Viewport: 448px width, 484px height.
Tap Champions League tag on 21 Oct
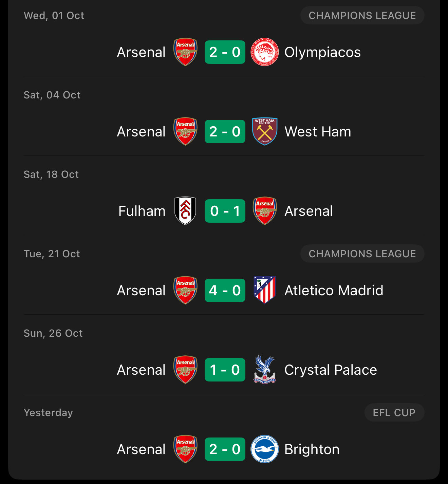pos(362,254)
